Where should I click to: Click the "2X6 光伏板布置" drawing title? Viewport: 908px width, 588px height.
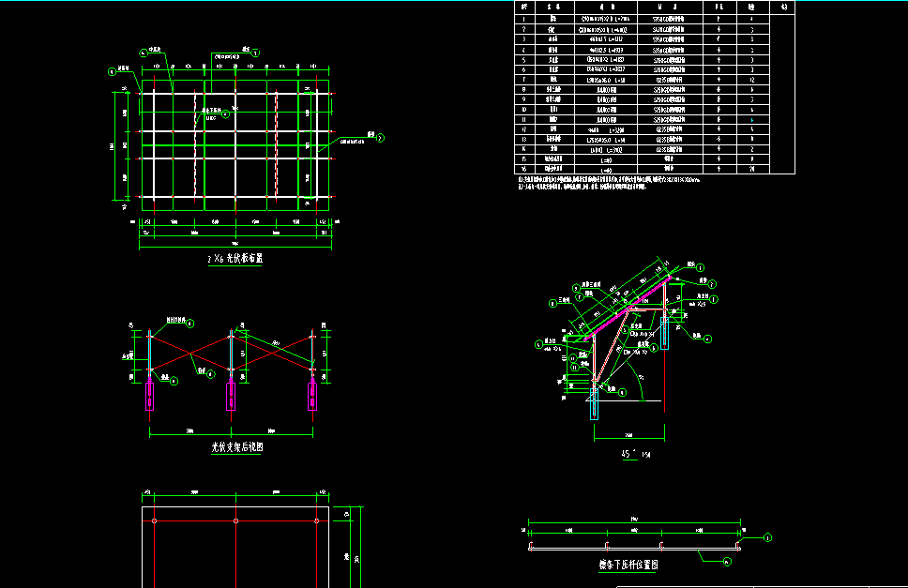click(234, 259)
